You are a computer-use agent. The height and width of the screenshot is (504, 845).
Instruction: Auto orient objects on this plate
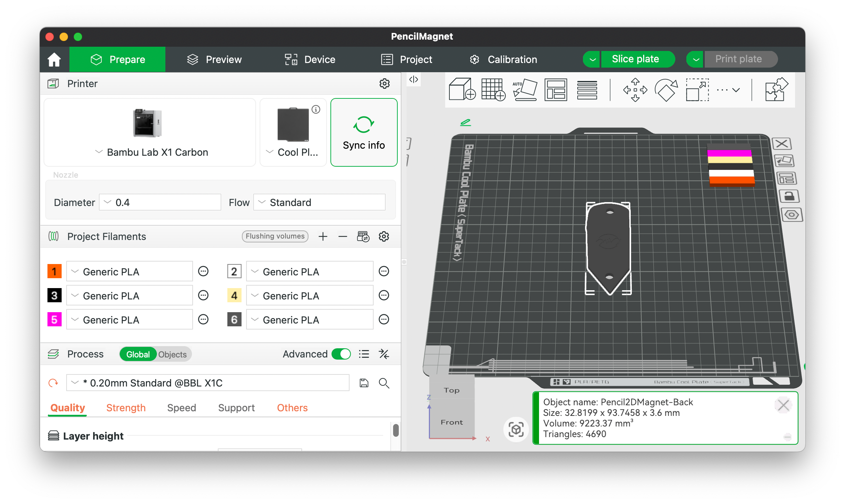pos(784,161)
